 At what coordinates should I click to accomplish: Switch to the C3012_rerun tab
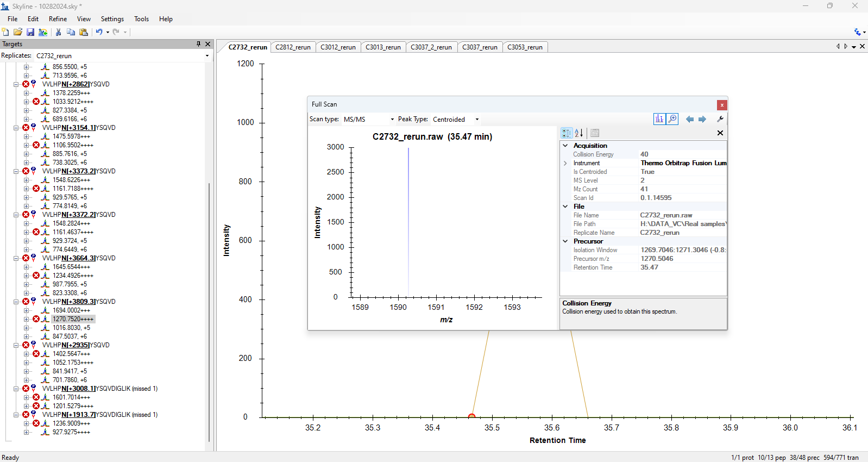point(338,47)
